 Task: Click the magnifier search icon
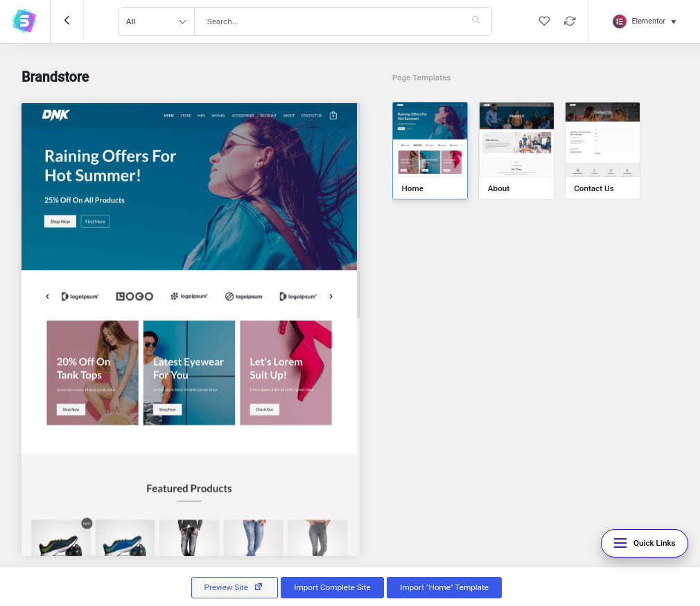[x=476, y=19]
